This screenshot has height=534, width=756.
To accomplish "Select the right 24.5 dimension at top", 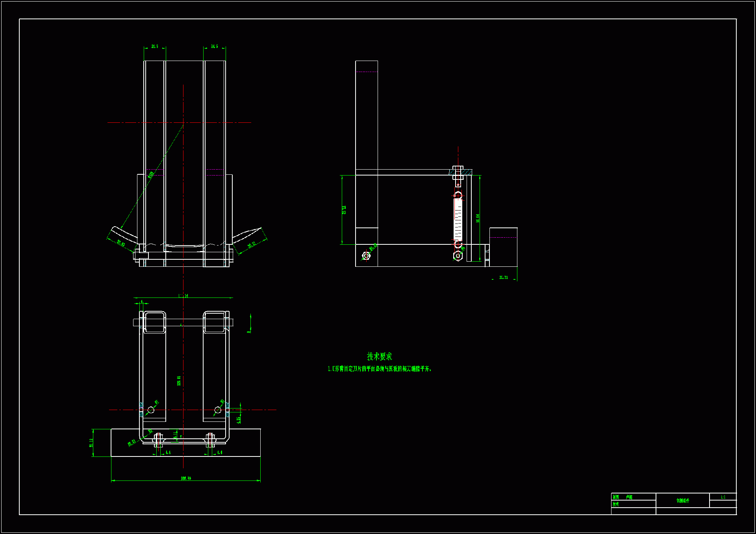I will point(214,46).
